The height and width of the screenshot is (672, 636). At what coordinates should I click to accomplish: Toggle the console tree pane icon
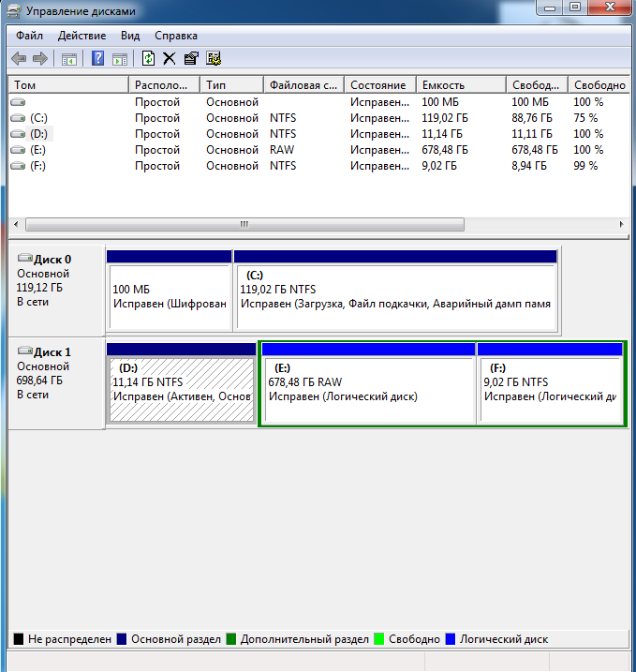(69, 59)
